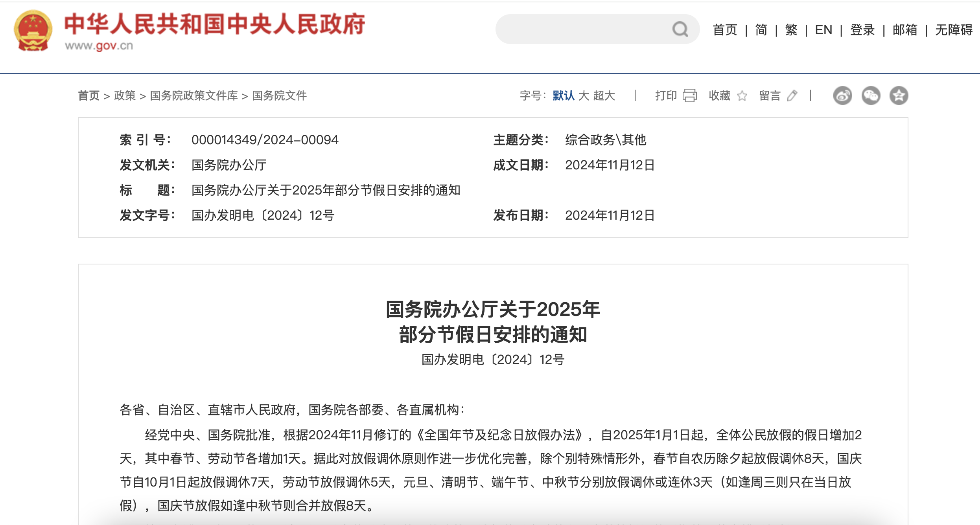Click metadata document number 国办发明电〔2024〕12号
The height and width of the screenshot is (525, 980).
point(263,215)
